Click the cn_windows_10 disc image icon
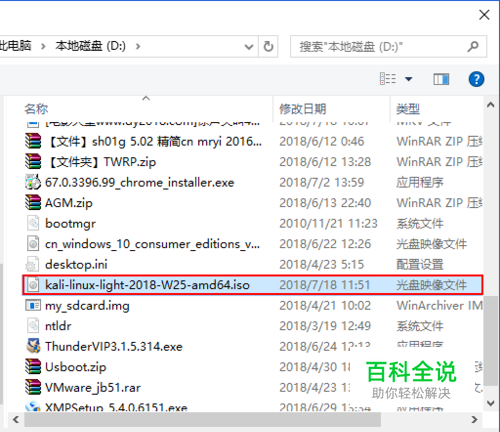 click(33, 244)
